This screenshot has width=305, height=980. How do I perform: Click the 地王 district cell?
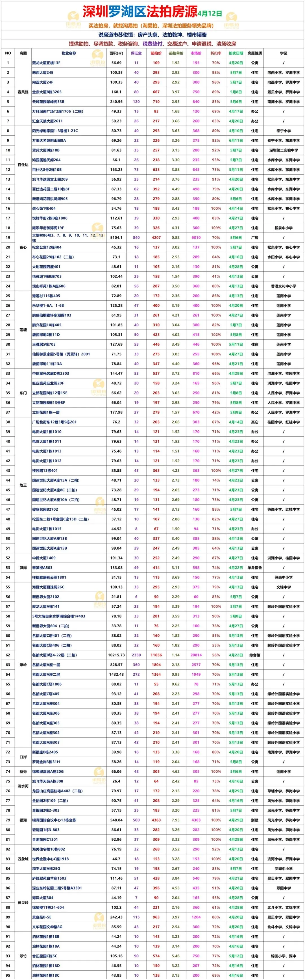point(23,485)
